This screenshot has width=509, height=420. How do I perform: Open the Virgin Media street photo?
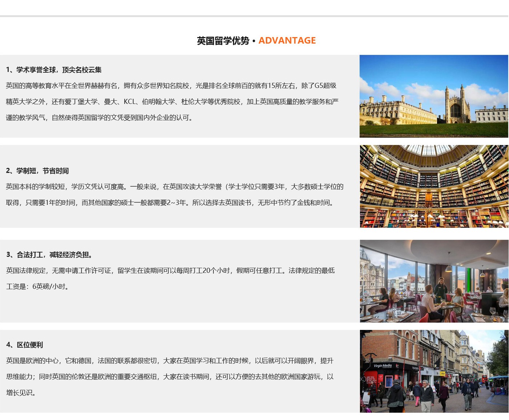pyautogui.click(x=434, y=371)
